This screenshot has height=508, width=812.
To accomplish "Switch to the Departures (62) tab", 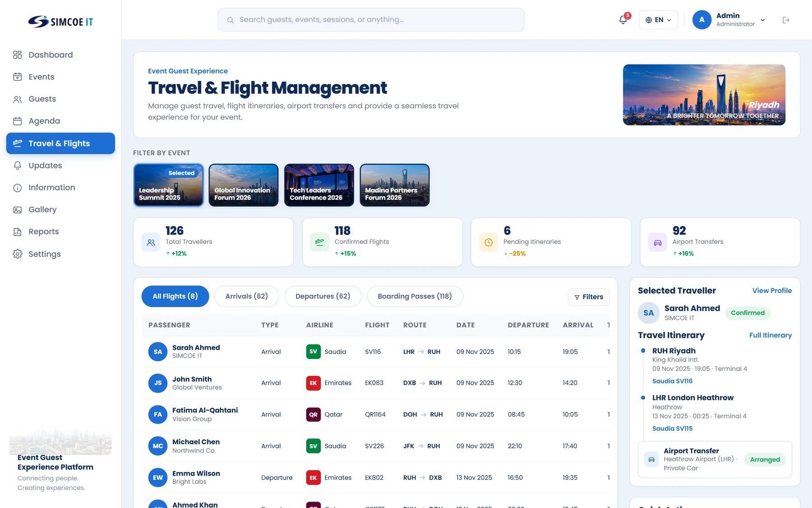I will point(323,296).
